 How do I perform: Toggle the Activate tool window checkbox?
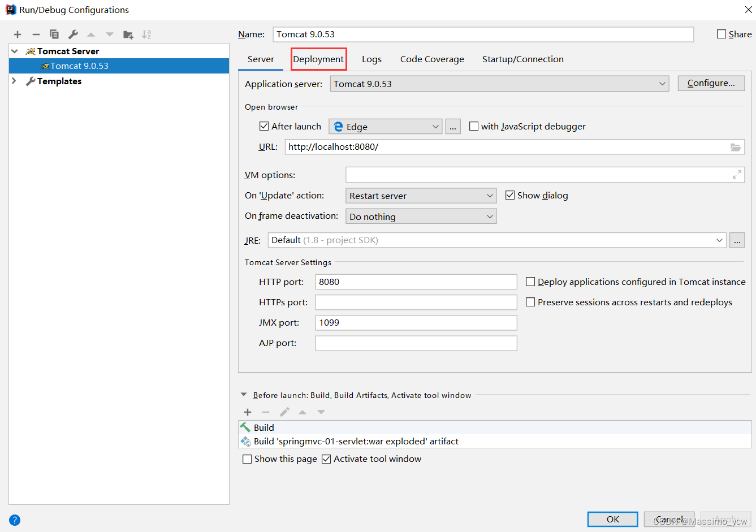tap(326, 459)
